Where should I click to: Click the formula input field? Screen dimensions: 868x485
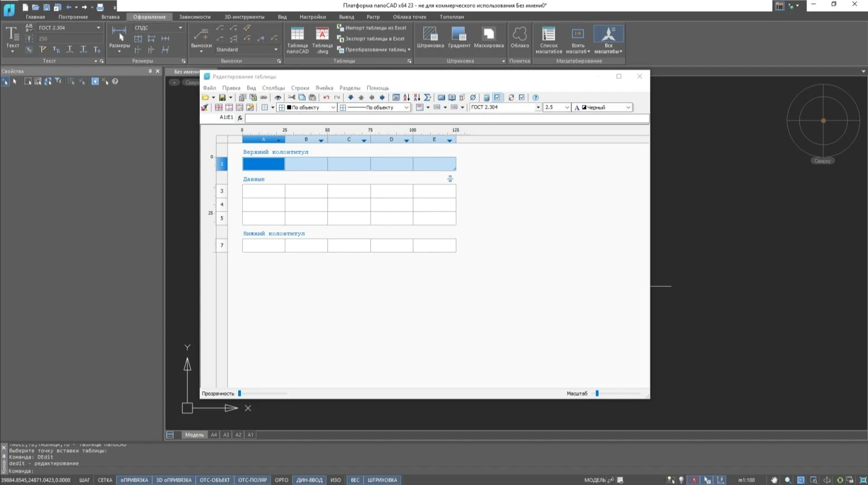[x=446, y=118]
